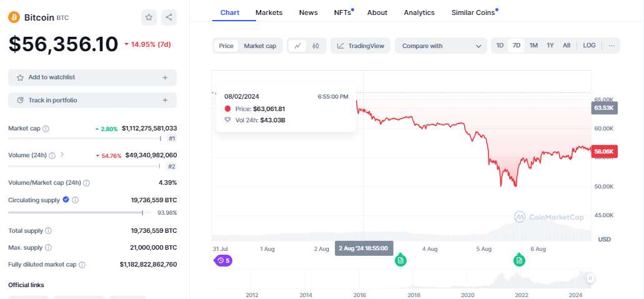Set chart range to 7D

517,46
